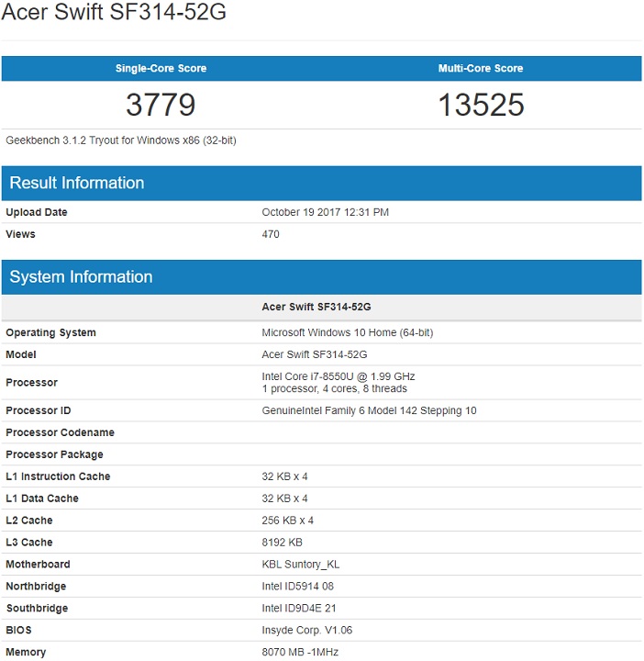Click the BIOS label

point(18,630)
